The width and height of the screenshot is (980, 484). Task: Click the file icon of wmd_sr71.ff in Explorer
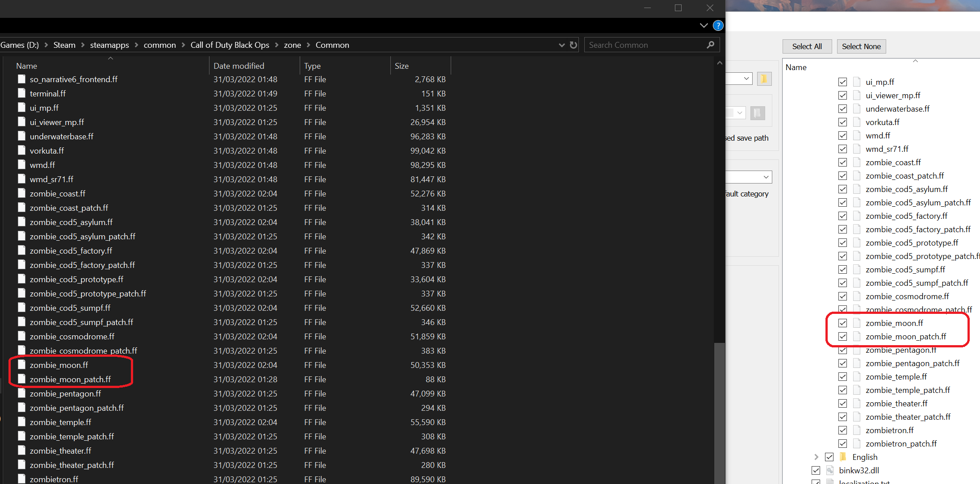21,179
